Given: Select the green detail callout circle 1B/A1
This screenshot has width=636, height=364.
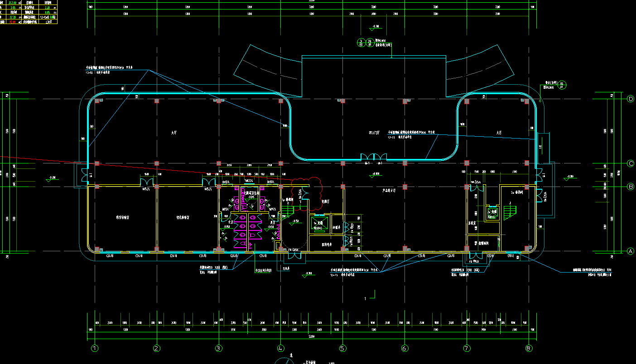Looking at the screenshot, I should tap(562, 85).
